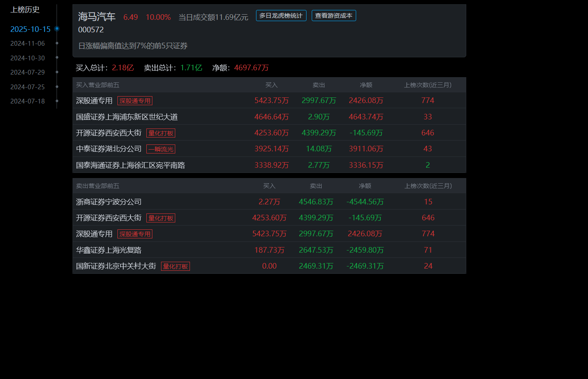
Task: Click the 净额 header in buy table
Action: click(x=366, y=85)
